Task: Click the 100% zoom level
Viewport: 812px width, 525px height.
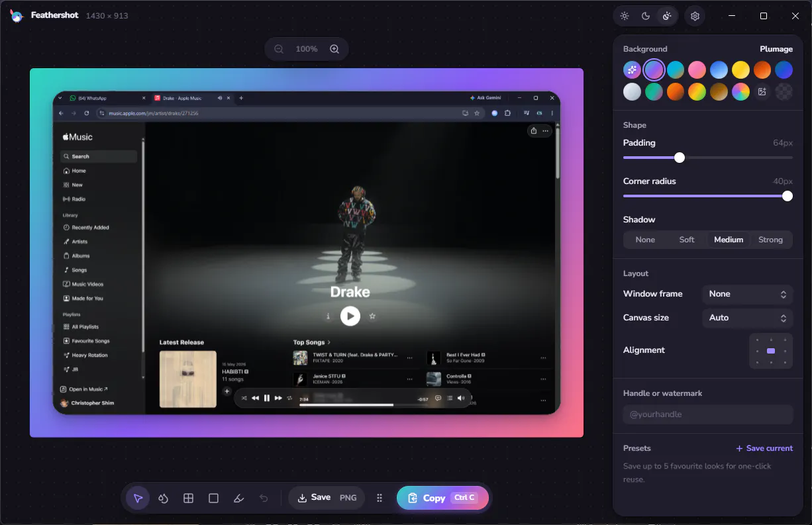Action: click(307, 49)
